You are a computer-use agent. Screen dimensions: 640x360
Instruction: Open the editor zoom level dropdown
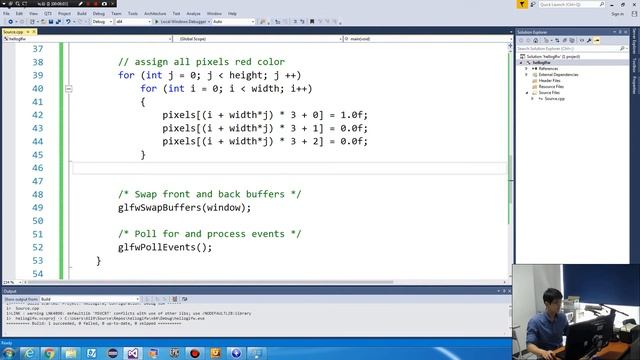click(x=12, y=282)
